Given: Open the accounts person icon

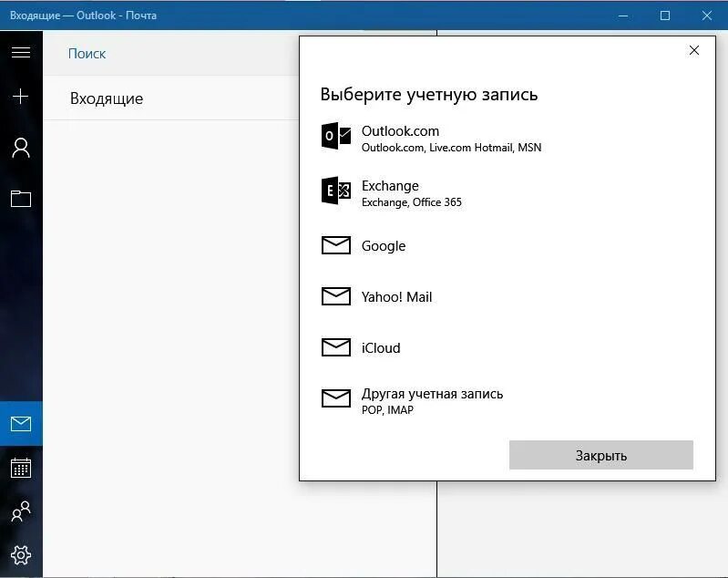Looking at the screenshot, I should pos(21,149).
